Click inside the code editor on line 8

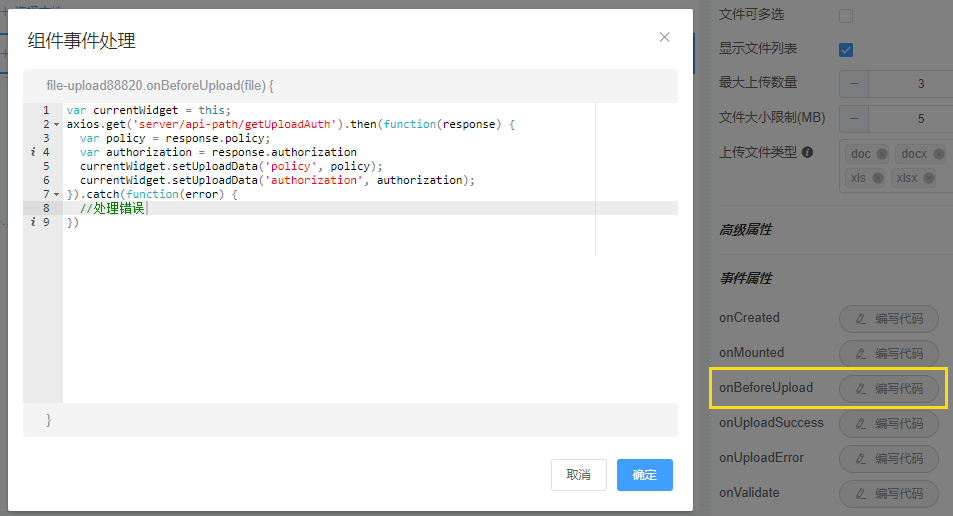[x=300, y=208]
